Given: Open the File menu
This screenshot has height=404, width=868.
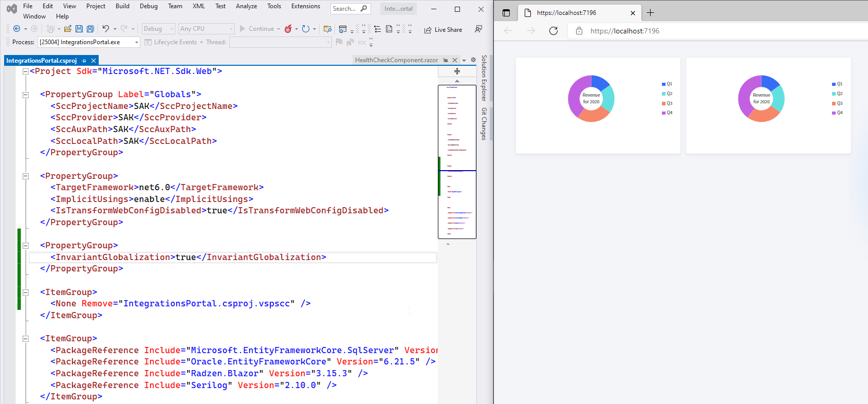Looking at the screenshot, I should point(28,6).
